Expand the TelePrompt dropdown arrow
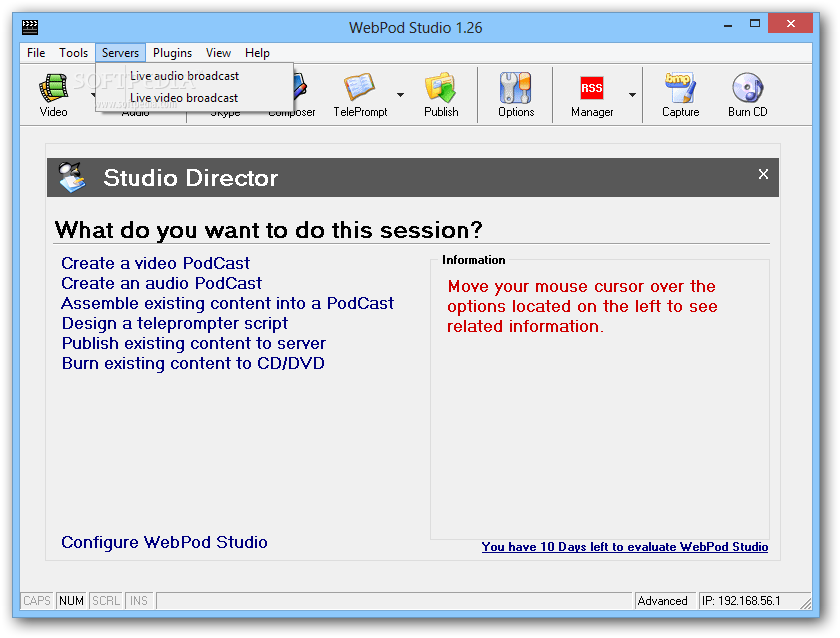The image size is (840, 638). coord(400,95)
